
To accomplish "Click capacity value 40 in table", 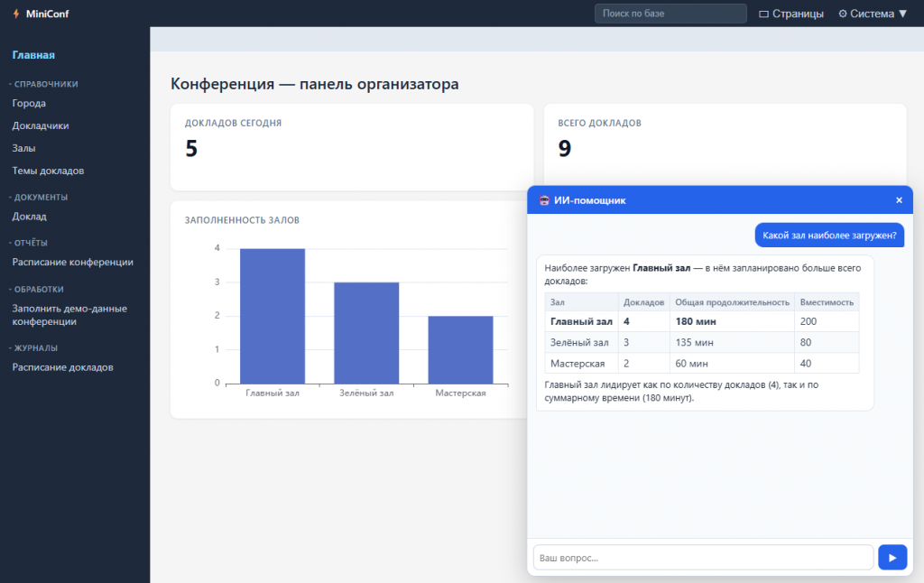I will pos(827,363).
